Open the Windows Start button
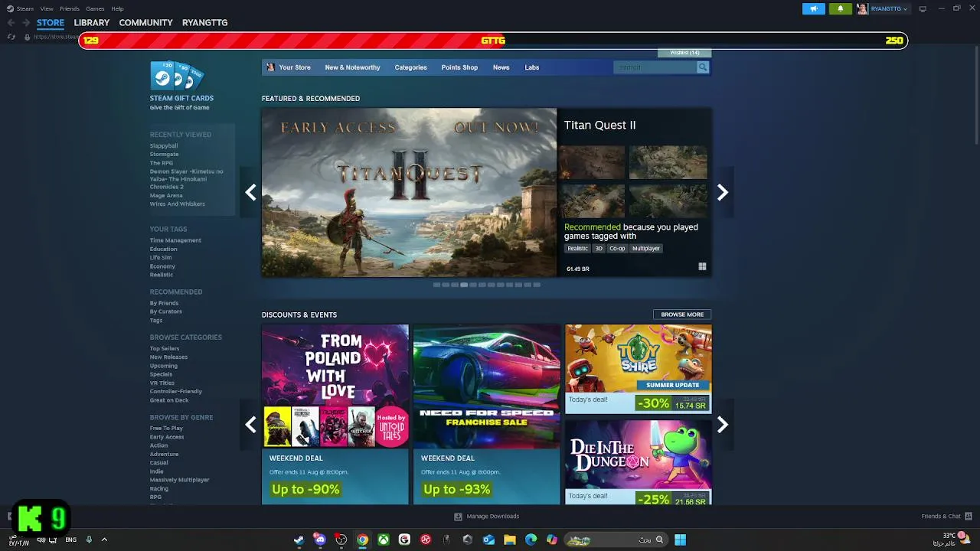The image size is (980, 551). point(680,540)
